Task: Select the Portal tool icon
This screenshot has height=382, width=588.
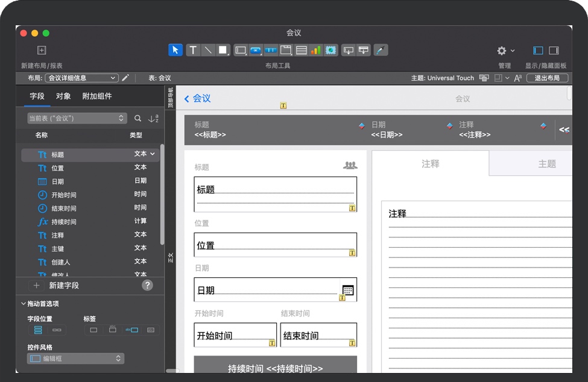Action: point(301,50)
